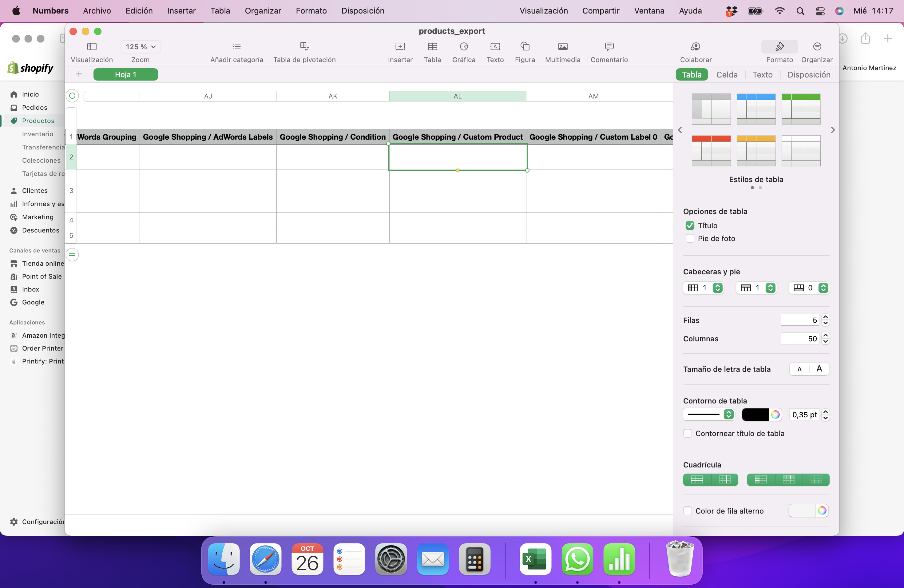Screen dimensions: 904x588
Task: Click the Gráfica chart icon
Action: pyautogui.click(x=463, y=47)
